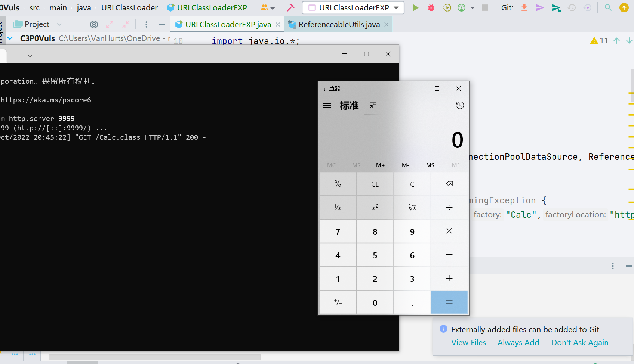The width and height of the screenshot is (634, 364).
Task: Run the URLClassLoaderEXP configuration with green play icon
Action: pyautogui.click(x=416, y=7)
